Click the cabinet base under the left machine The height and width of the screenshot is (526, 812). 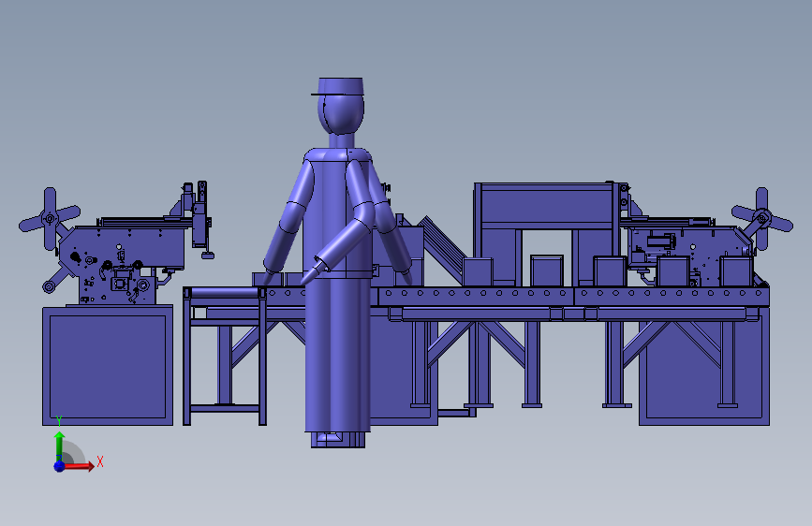pos(108,366)
